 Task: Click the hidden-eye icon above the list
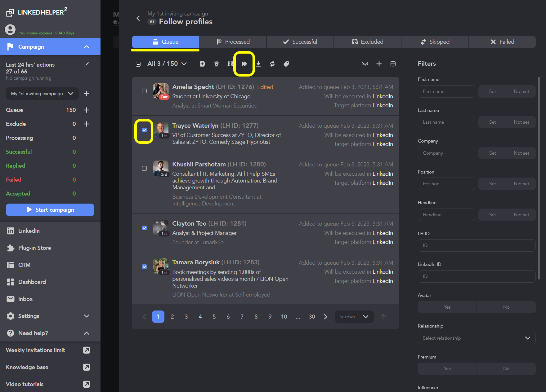[365, 64]
